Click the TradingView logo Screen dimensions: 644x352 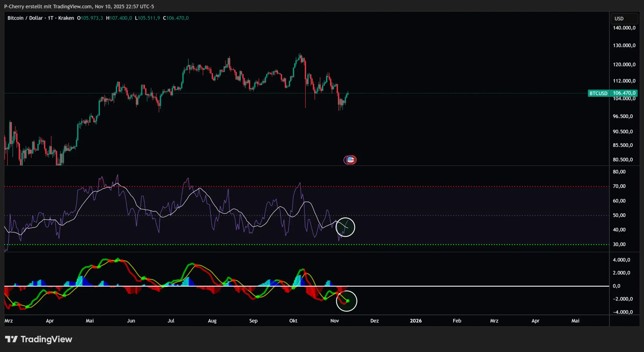click(39, 339)
